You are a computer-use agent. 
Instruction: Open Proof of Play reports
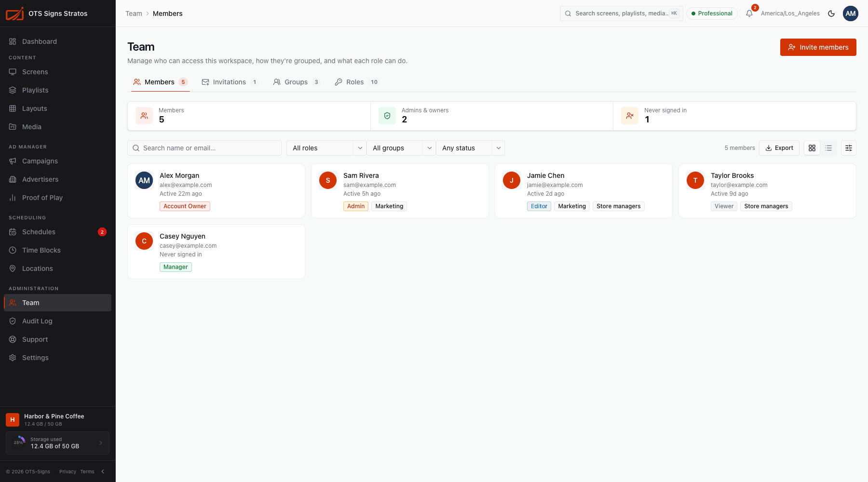58,198
